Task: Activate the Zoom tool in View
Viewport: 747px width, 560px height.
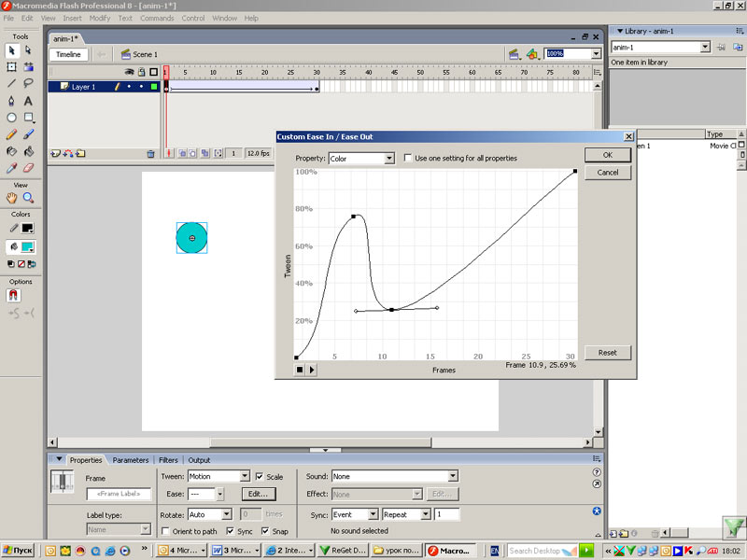Action: click(x=28, y=198)
